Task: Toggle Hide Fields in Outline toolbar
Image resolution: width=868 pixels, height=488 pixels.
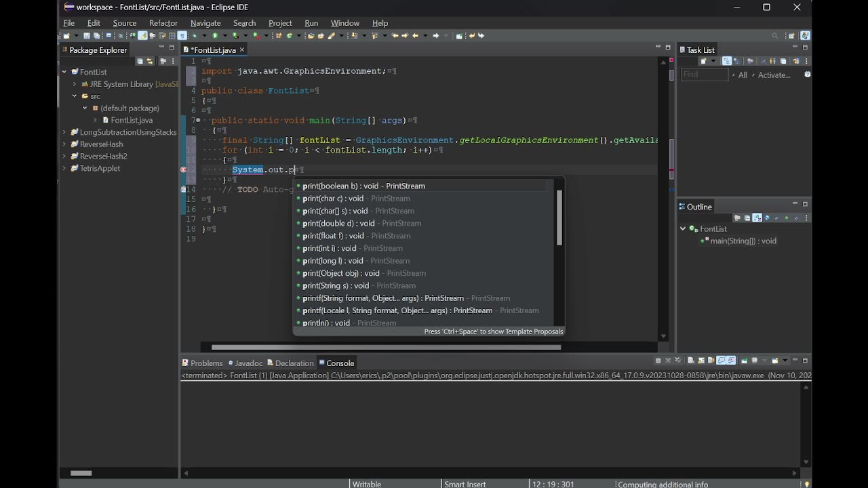Action: [x=767, y=218]
